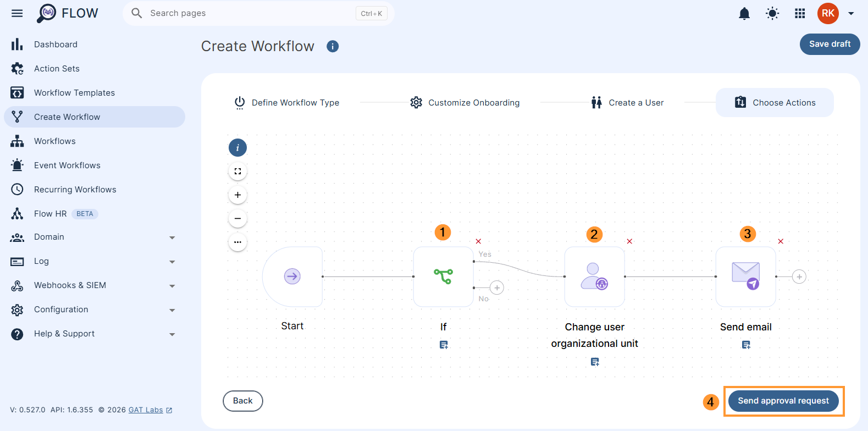Open canvas more options button
This screenshot has height=431, width=868.
[237, 242]
